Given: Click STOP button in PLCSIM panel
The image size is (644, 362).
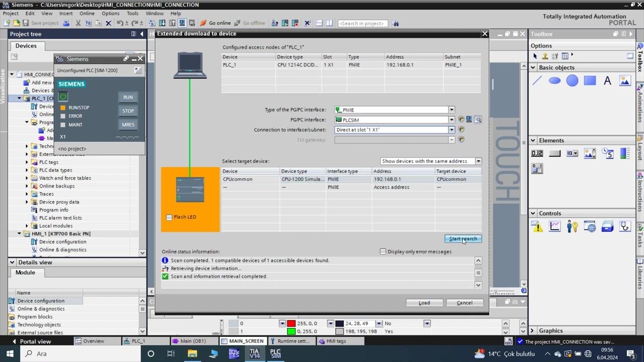Looking at the screenshot, I should [x=128, y=111].
